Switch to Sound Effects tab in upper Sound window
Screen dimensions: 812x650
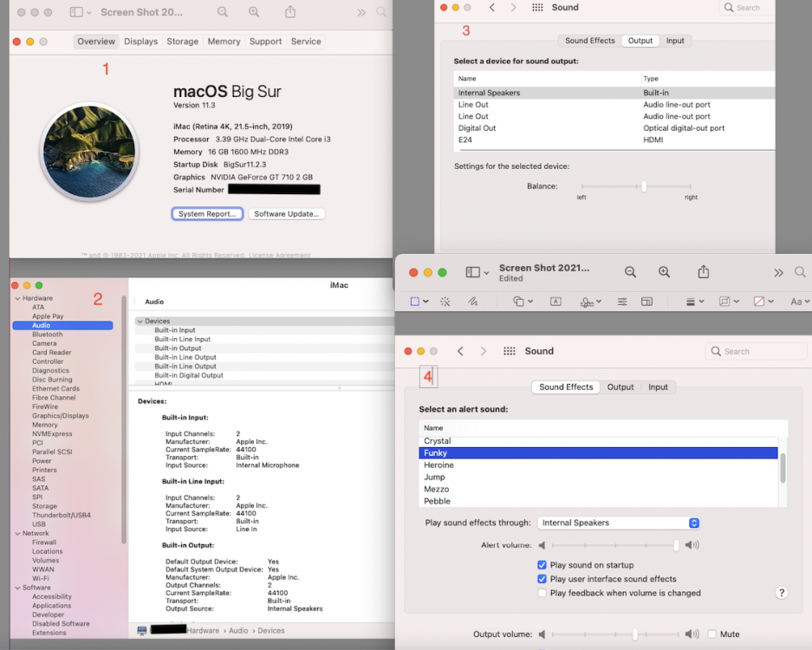[590, 41]
